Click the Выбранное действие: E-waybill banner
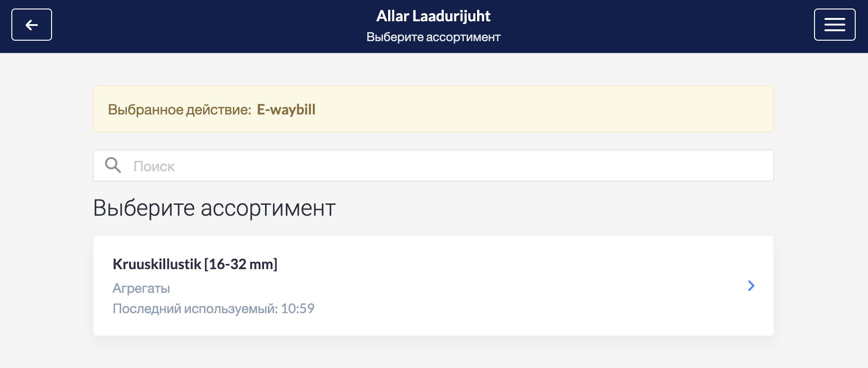Image resolution: width=868 pixels, height=368 pixels. click(434, 109)
